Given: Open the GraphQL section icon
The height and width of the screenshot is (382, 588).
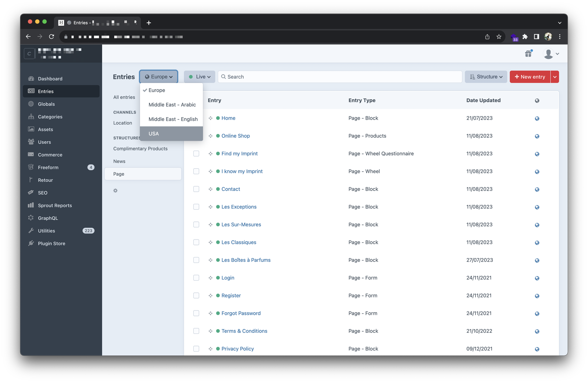Looking at the screenshot, I should (x=31, y=218).
